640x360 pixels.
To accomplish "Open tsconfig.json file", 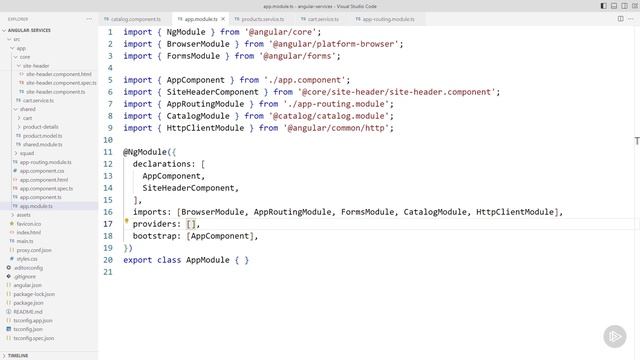I will click(28, 329).
